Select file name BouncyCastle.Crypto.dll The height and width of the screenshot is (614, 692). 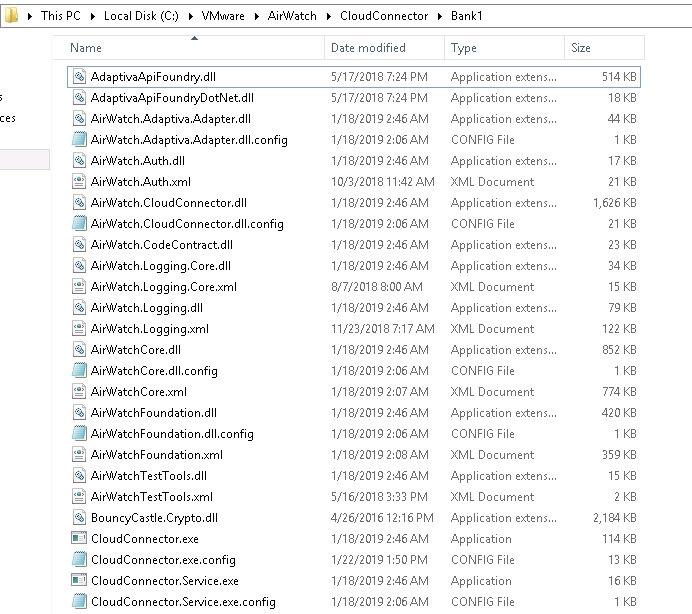pos(154,518)
